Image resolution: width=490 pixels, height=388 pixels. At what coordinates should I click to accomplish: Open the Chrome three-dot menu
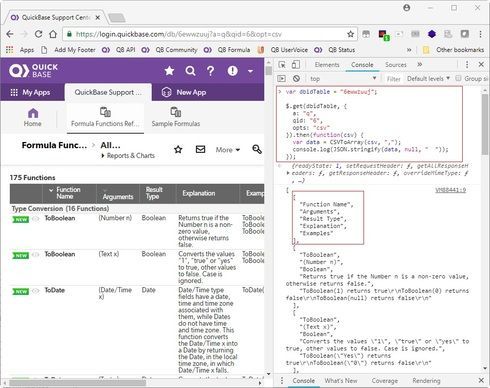(480, 34)
